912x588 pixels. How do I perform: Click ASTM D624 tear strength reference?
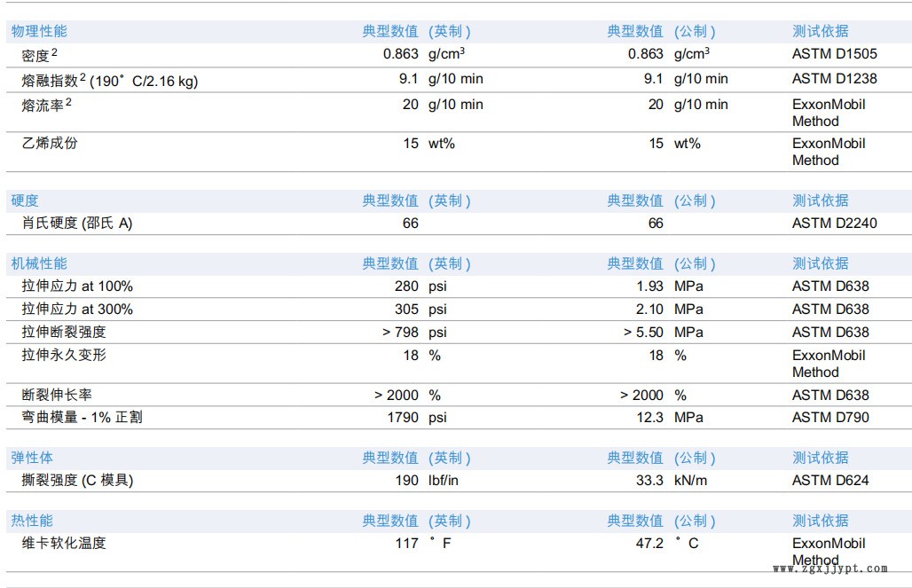tap(830, 480)
